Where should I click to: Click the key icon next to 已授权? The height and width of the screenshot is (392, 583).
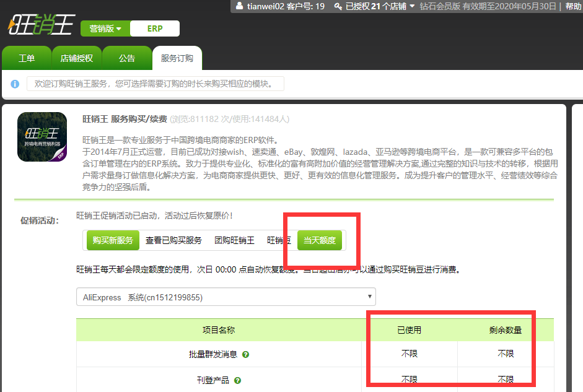point(338,6)
